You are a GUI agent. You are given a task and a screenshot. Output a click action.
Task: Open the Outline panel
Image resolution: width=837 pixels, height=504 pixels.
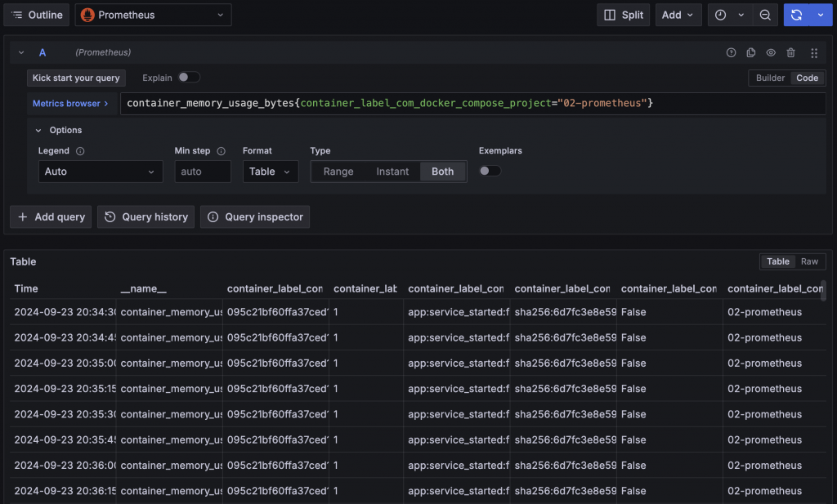pos(37,15)
